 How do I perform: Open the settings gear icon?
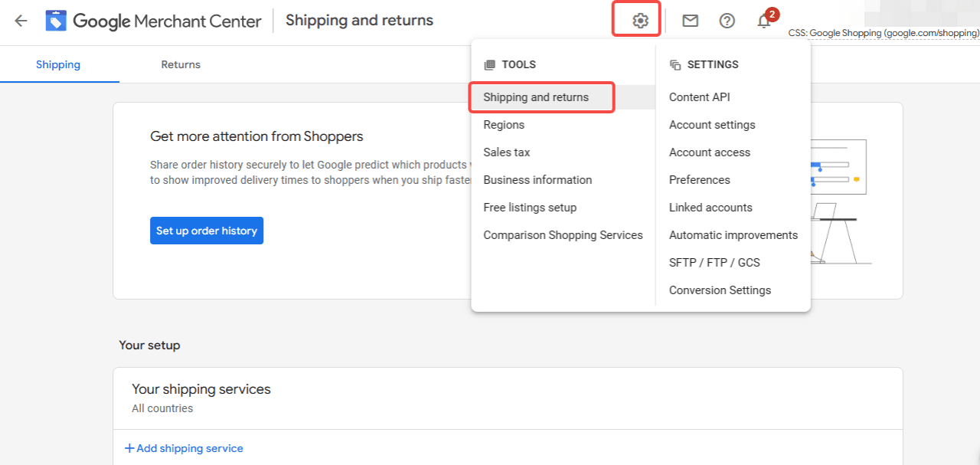[x=640, y=21]
